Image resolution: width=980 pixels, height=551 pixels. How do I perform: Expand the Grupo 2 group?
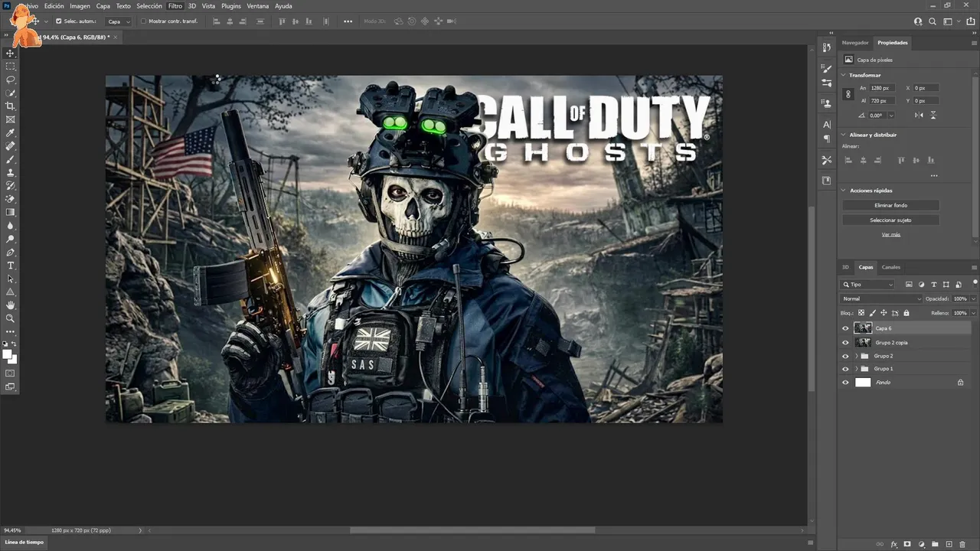click(x=856, y=356)
